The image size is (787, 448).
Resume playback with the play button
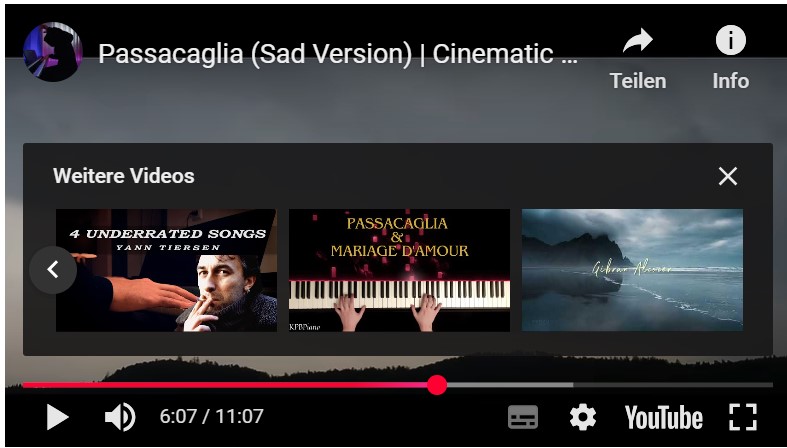point(57,417)
